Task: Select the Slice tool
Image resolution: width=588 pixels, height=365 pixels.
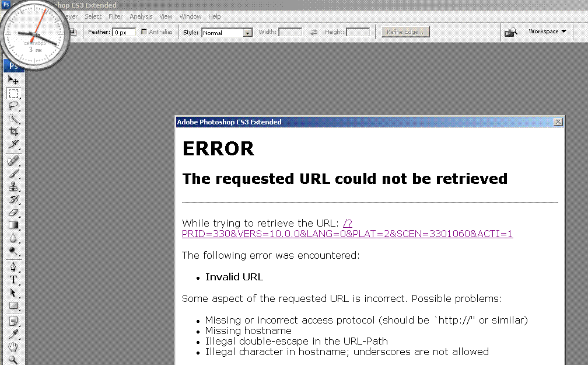Action: tap(13, 144)
